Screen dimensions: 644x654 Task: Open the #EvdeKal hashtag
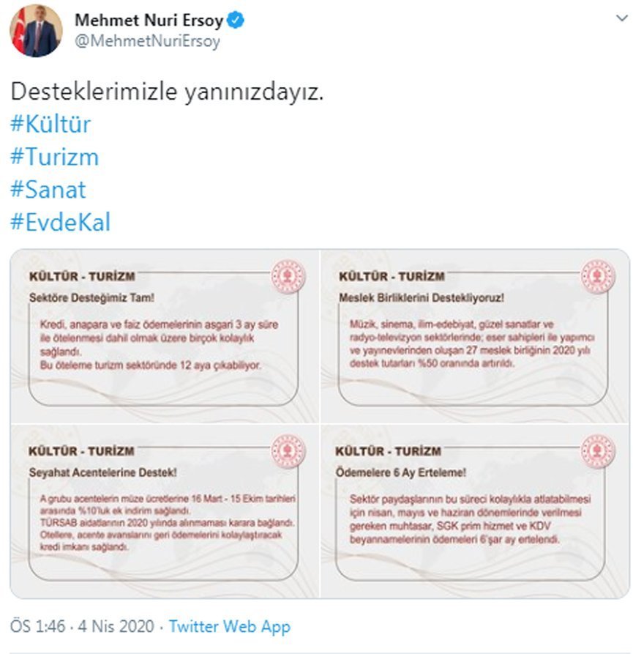coord(61,222)
